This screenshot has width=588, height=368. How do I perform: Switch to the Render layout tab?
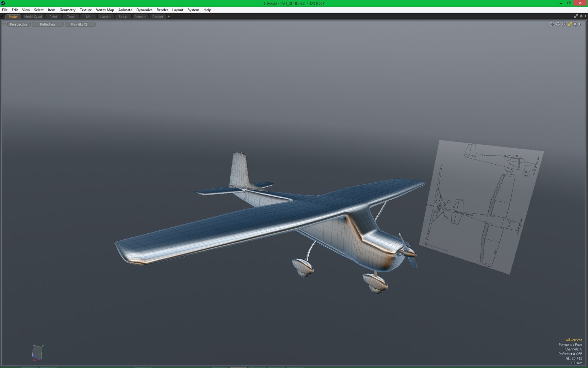point(158,17)
